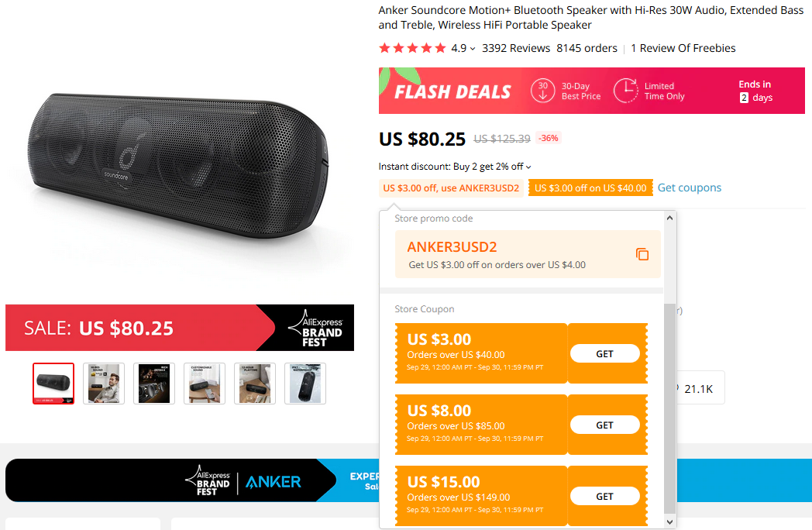Click the five-star rating icons
812x530 pixels.
pos(412,48)
